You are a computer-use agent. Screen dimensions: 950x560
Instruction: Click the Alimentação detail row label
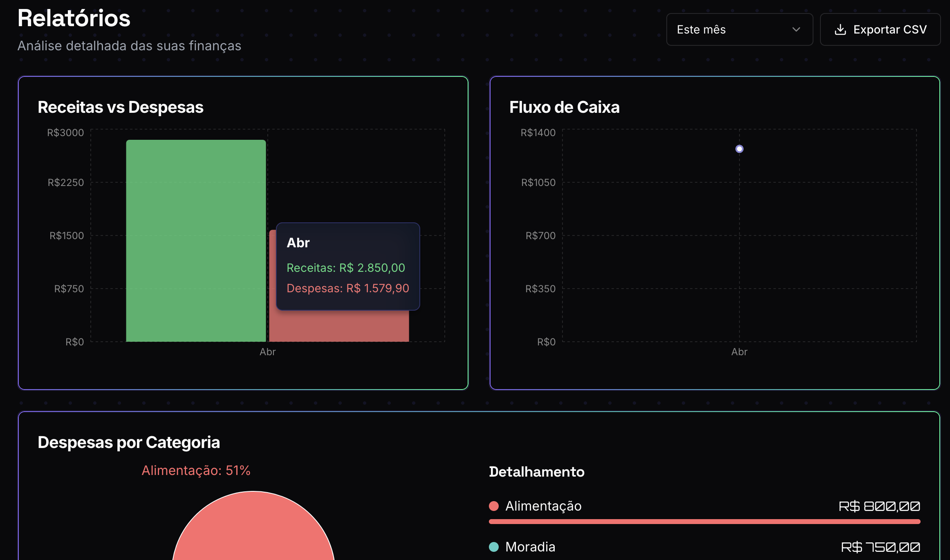[x=543, y=506]
